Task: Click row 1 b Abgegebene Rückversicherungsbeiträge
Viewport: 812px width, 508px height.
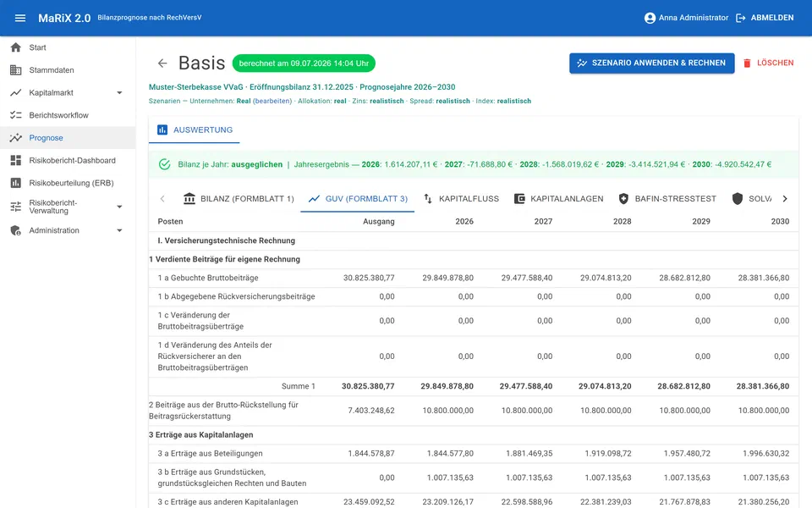Action: tap(474, 296)
